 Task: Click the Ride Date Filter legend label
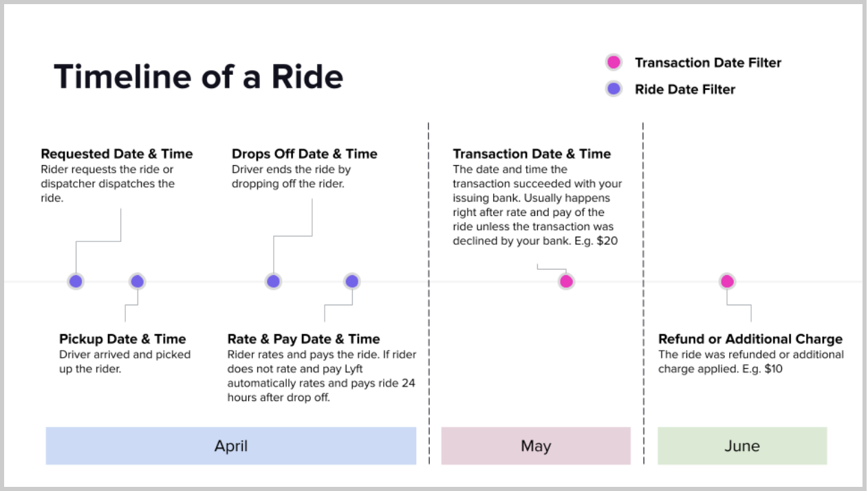click(685, 89)
